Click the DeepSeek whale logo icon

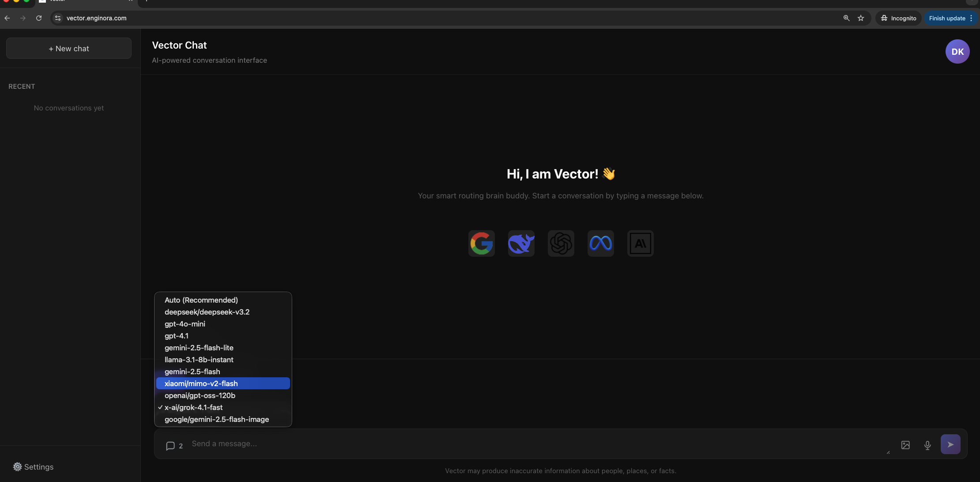coord(521,243)
